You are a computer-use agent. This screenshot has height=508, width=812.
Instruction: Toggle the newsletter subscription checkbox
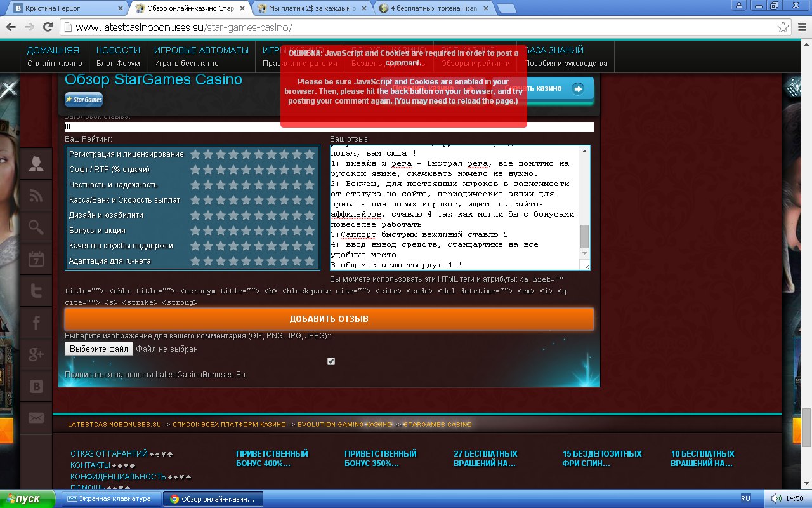point(331,361)
